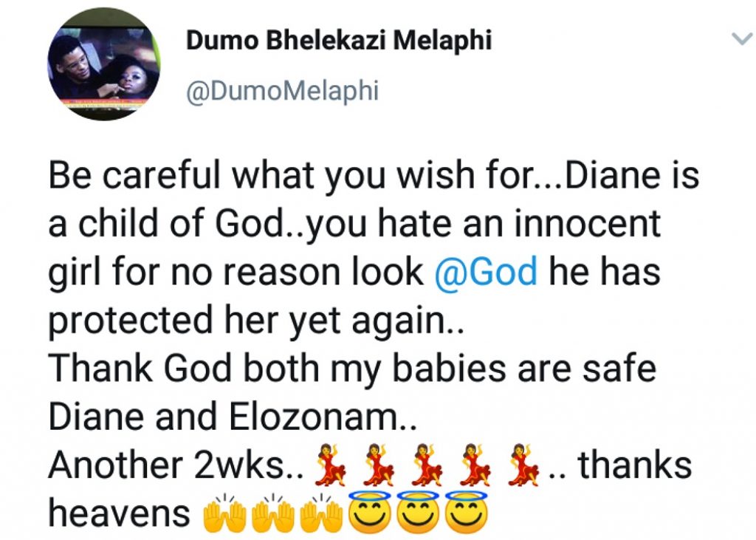This screenshot has width=756, height=540.
Task: Click the fourth dancing woman emoji
Action: click(475, 464)
